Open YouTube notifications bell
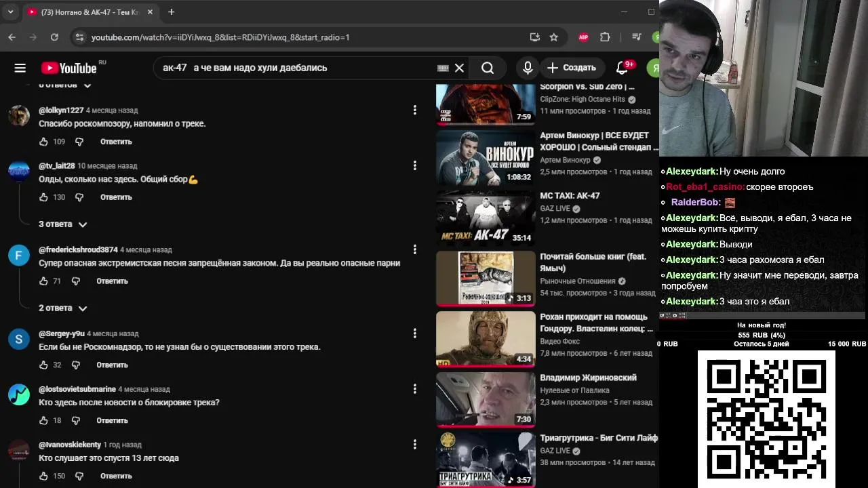Viewport: 868px width, 488px height. pos(622,68)
